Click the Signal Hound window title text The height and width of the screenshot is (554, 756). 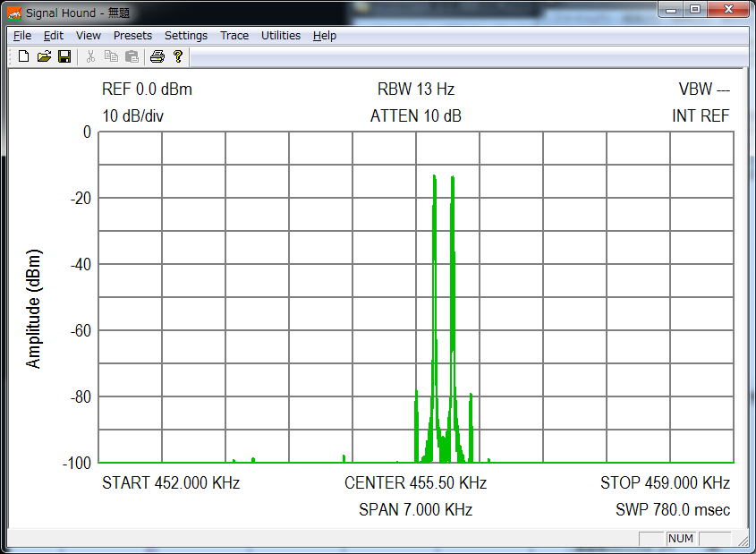(x=78, y=13)
